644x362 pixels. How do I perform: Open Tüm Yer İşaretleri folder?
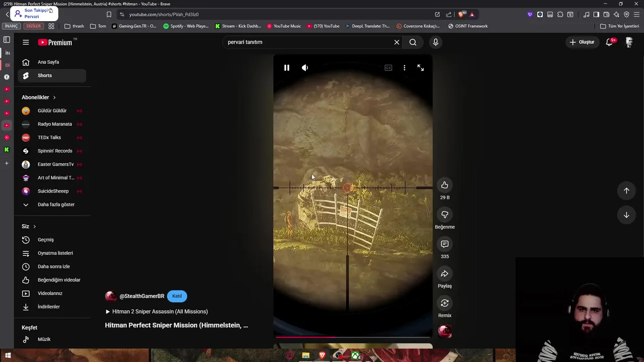(x=619, y=26)
